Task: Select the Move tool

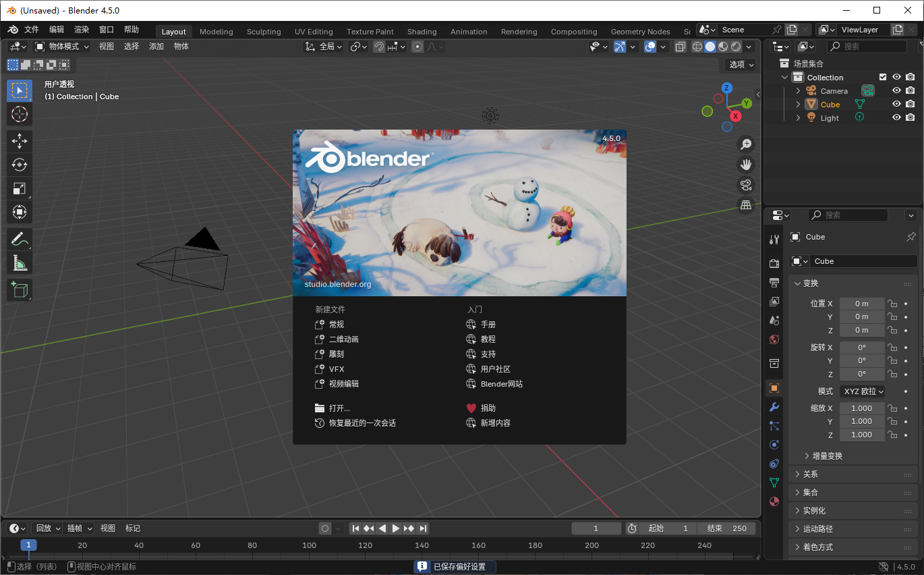Action: [20, 141]
